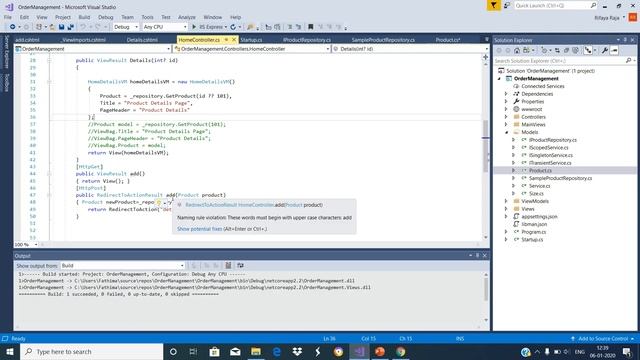Open the Show output from Build dropdown
The image size is (640, 360).
(x=122, y=266)
